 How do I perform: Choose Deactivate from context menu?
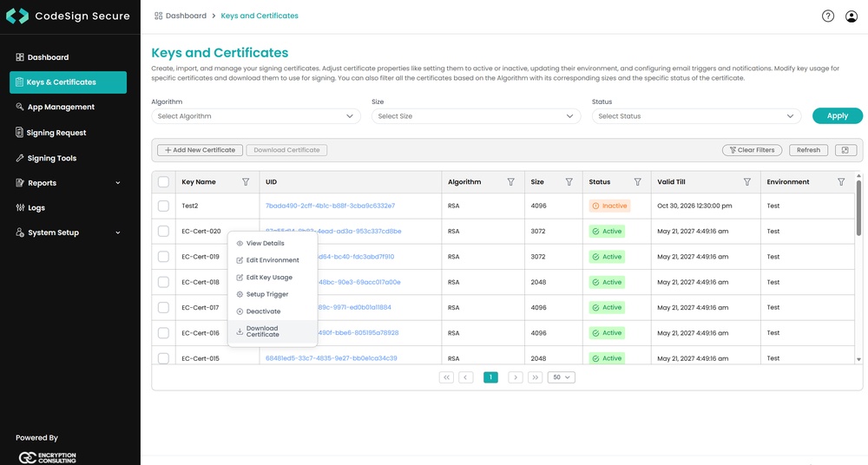(x=273, y=311)
